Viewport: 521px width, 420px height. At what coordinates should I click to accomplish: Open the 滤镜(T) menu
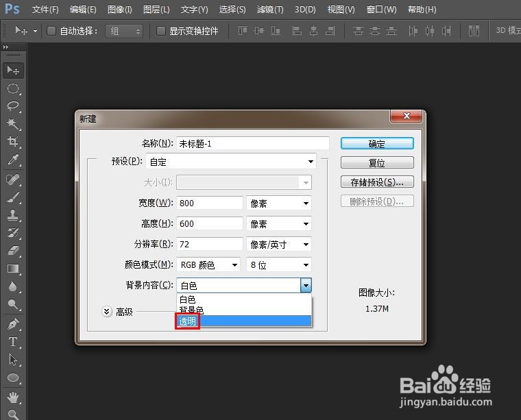[x=270, y=10]
